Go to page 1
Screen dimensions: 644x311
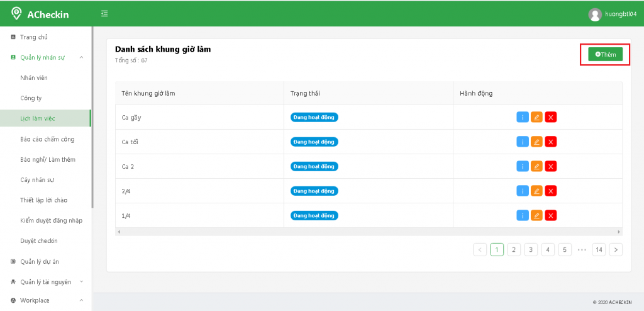point(497,249)
